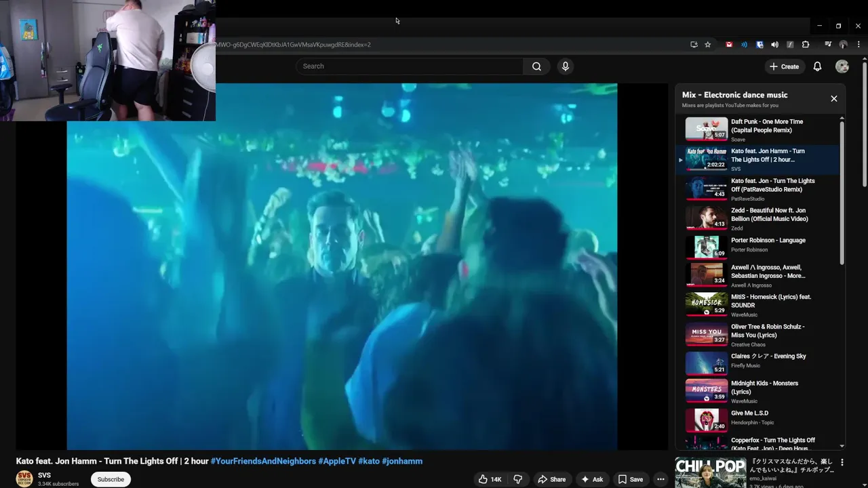Screen dimensions: 868x488
Task: Click the video title text
Action: pyautogui.click(x=113, y=461)
